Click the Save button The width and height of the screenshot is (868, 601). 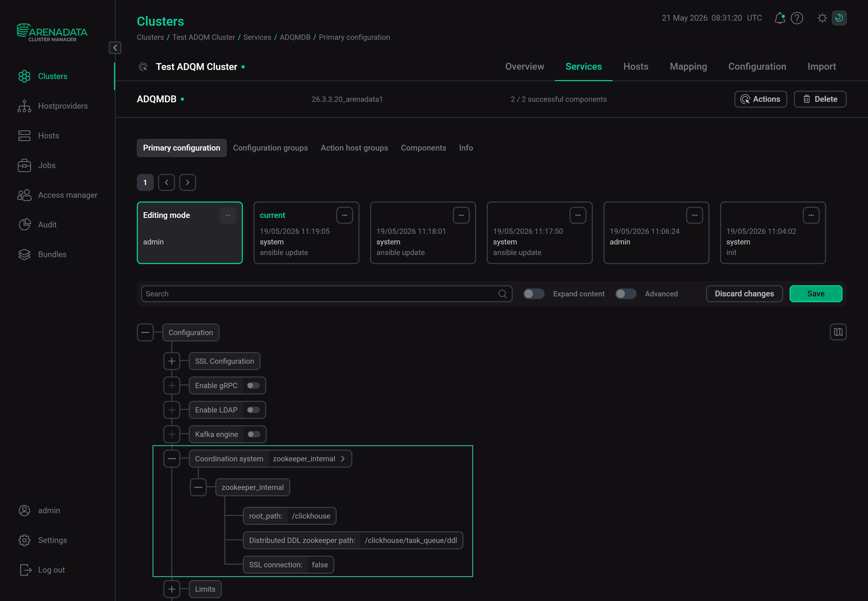click(x=816, y=294)
